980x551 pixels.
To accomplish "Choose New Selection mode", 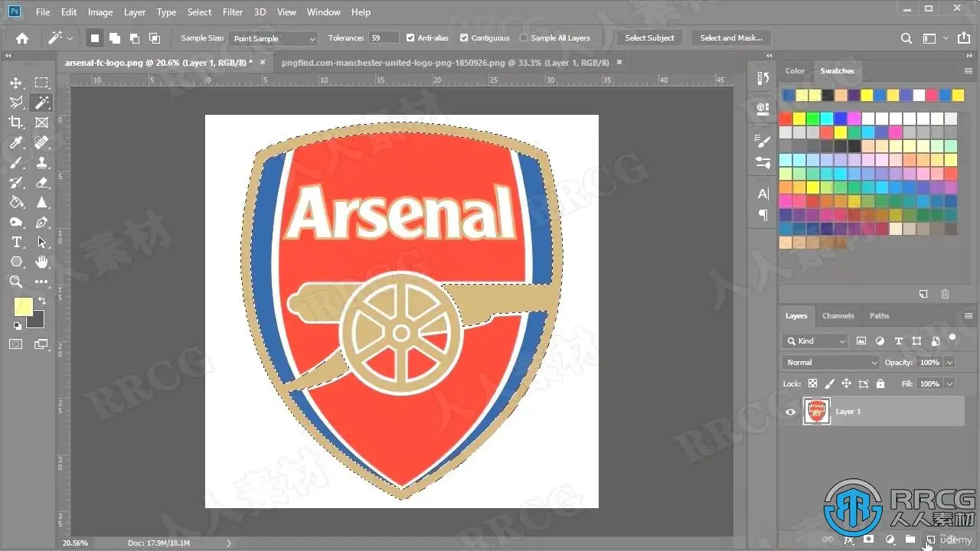I will pos(95,38).
